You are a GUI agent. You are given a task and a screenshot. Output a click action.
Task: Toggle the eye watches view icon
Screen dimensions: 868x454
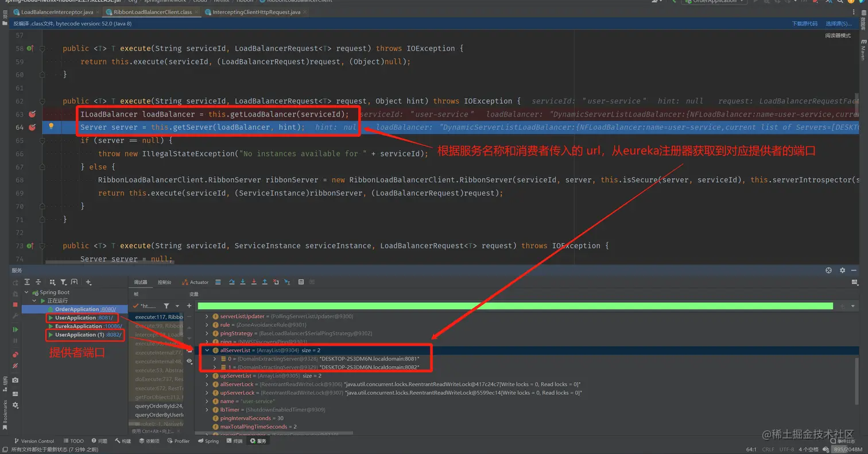(x=189, y=361)
